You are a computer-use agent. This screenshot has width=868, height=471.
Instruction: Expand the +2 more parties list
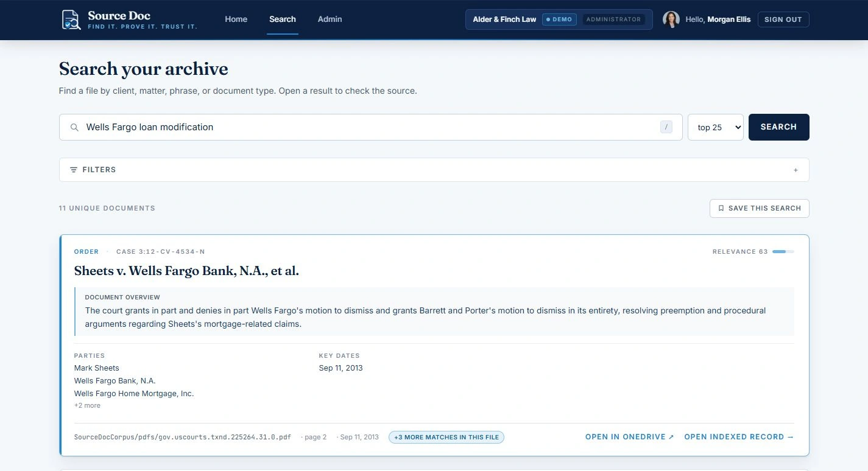coord(87,405)
